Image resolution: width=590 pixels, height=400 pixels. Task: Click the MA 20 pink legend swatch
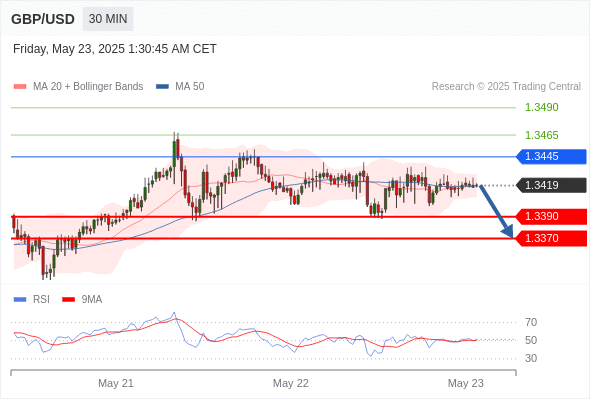(x=20, y=87)
